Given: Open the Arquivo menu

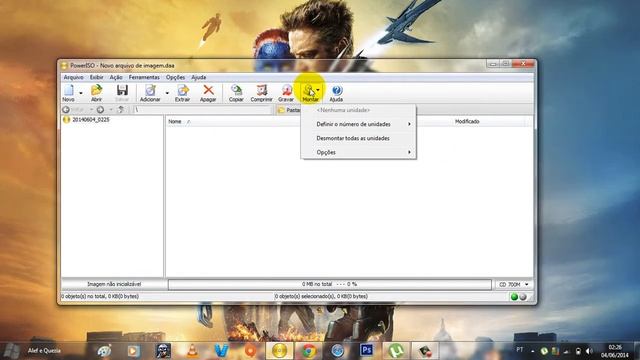Looking at the screenshot, I should point(73,77).
